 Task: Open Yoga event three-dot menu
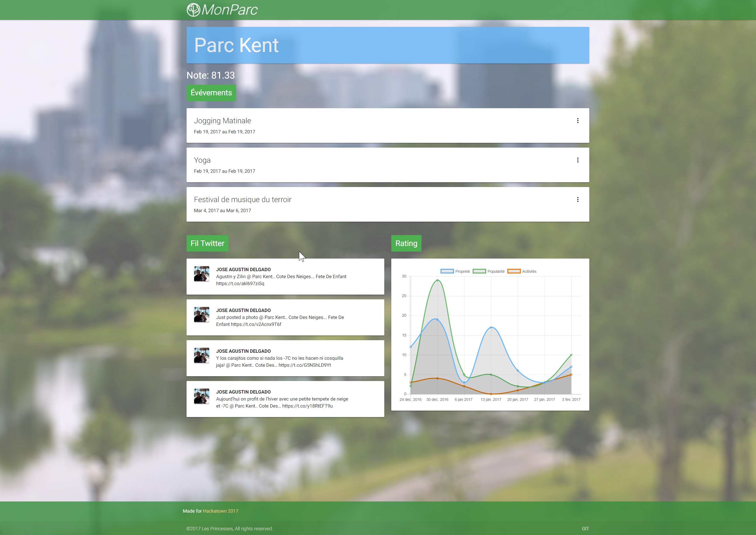point(577,160)
